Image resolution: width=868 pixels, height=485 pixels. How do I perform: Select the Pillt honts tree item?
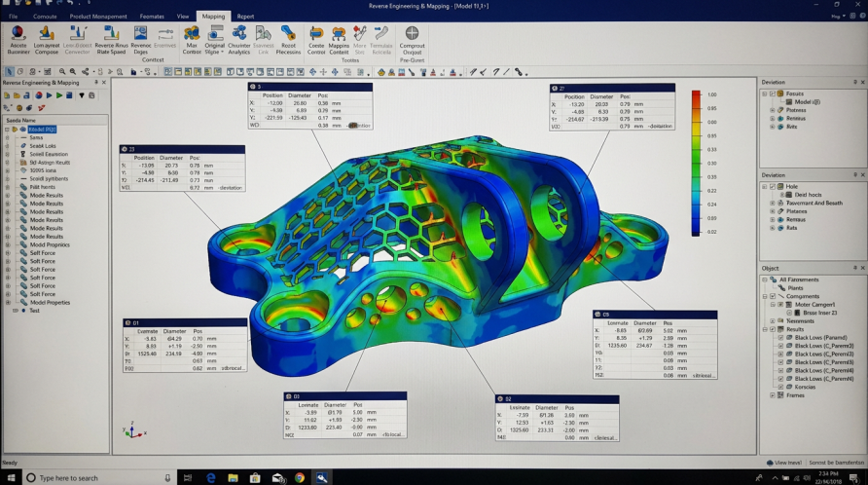[43, 187]
